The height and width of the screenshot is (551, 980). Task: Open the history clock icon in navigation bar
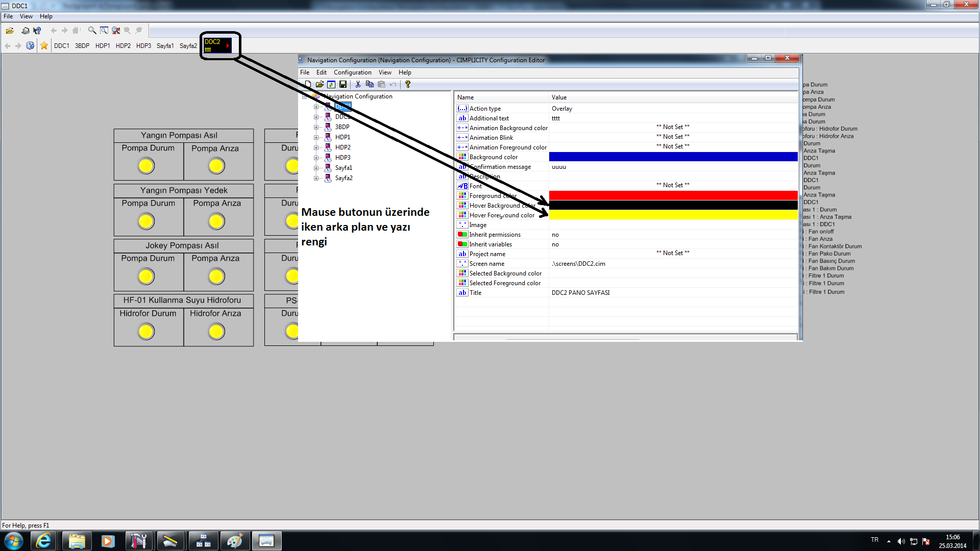[x=30, y=46]
